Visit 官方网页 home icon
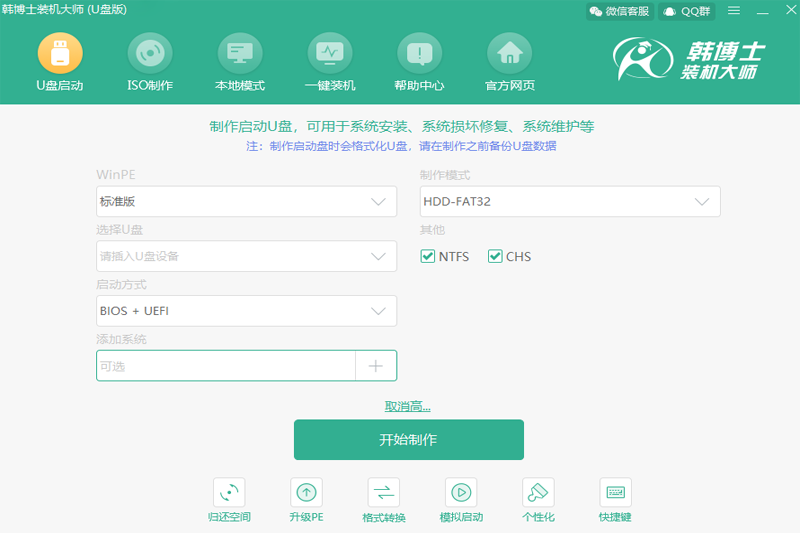800x533 pixels. pos(510,53)
